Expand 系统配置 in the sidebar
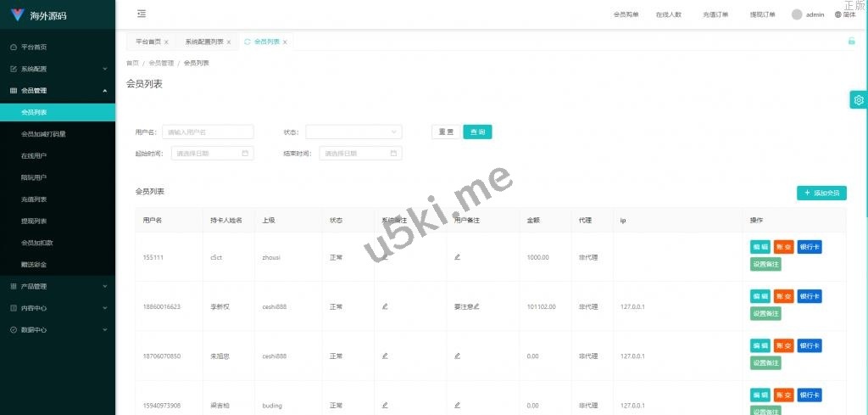Screen dimensions: 868x415 click(x=57, y=69)
